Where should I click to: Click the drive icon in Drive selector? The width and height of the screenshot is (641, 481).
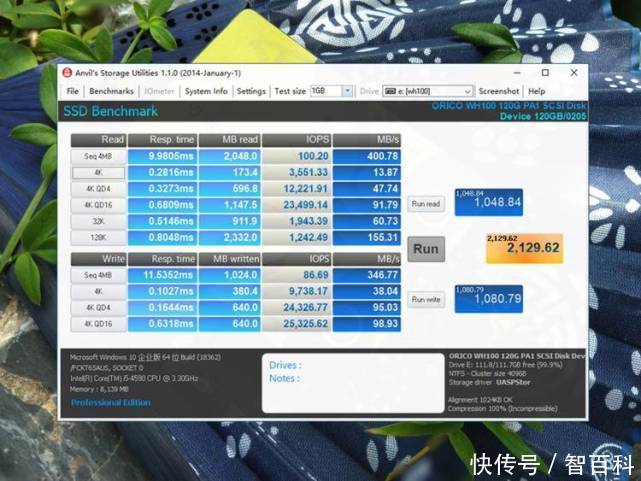(390, 91)
